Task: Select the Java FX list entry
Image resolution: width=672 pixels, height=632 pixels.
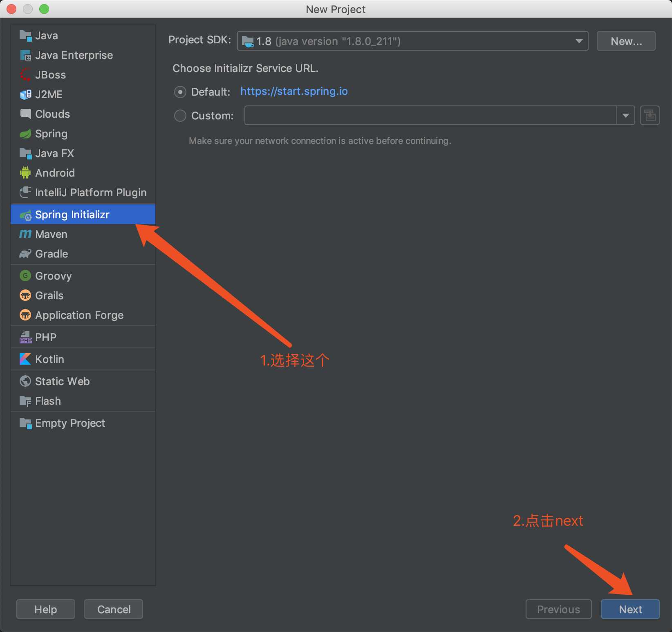Action: pyautogui.click(x=83, y=153)
